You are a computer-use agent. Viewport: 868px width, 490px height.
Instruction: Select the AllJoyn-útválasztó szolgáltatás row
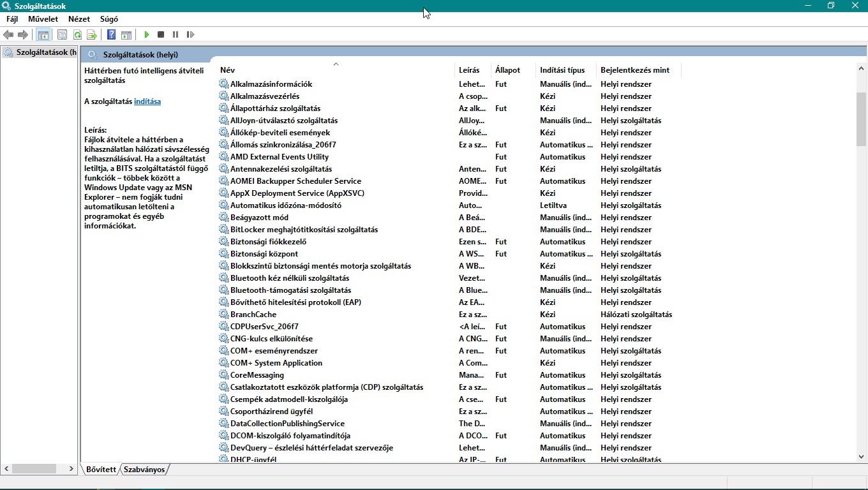click(449, 120)
